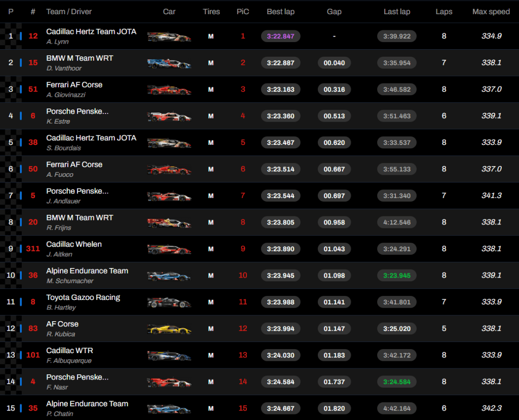Click the best lap 3:22.887
Viewport: 519px width, 420px height.
[281, 63]
